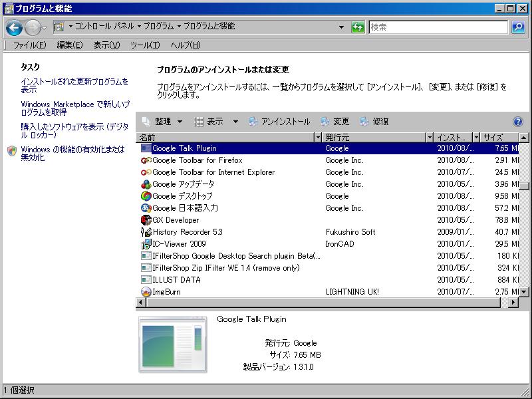This screenshot has width=532, height=399.
Task: Click the ILLUST DATA program icon
Action: click(x=146, y=280)
